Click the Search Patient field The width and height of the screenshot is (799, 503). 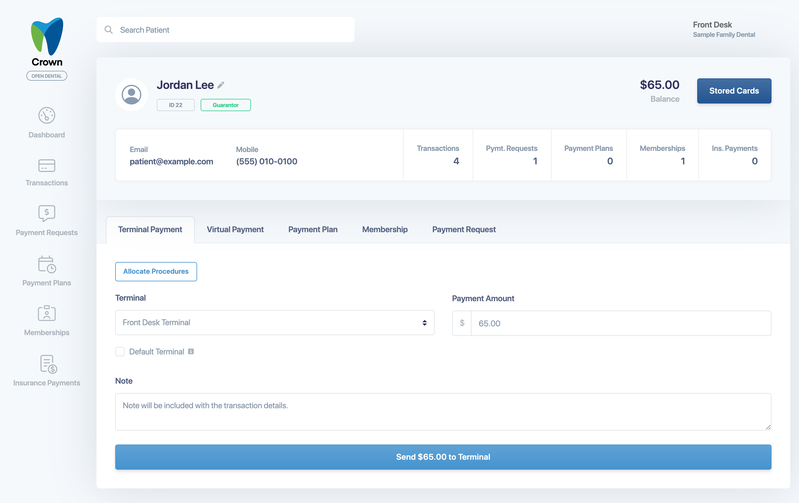click(x=225, y=30)
